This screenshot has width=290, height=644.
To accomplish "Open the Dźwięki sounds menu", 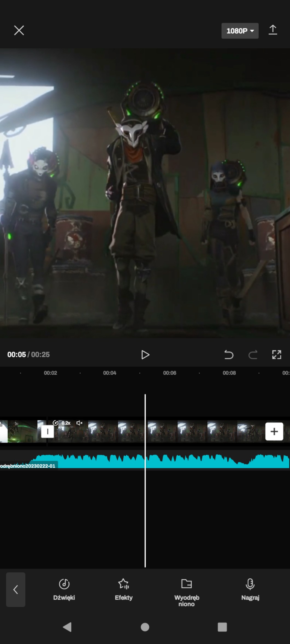I will coord(64,590).
